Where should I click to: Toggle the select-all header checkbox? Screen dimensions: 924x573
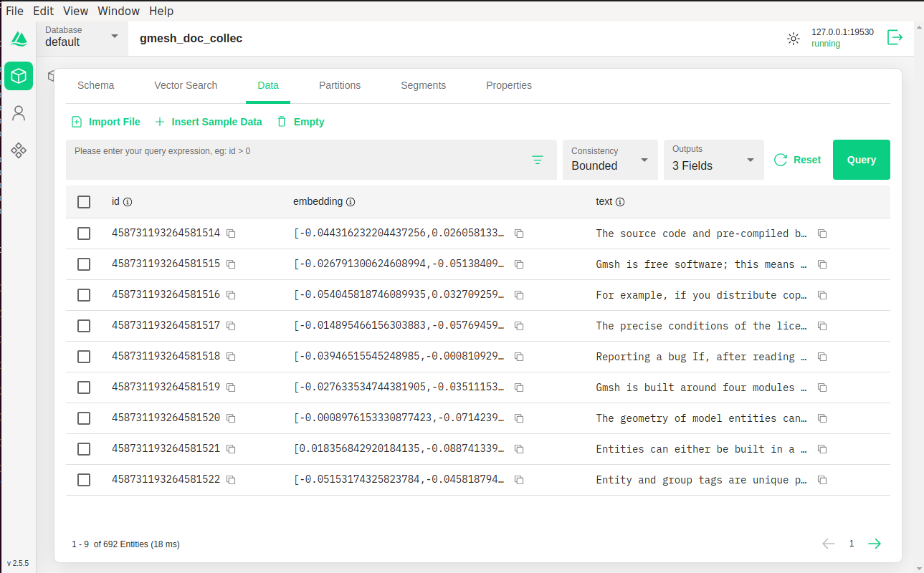click(x=84, y=202)
